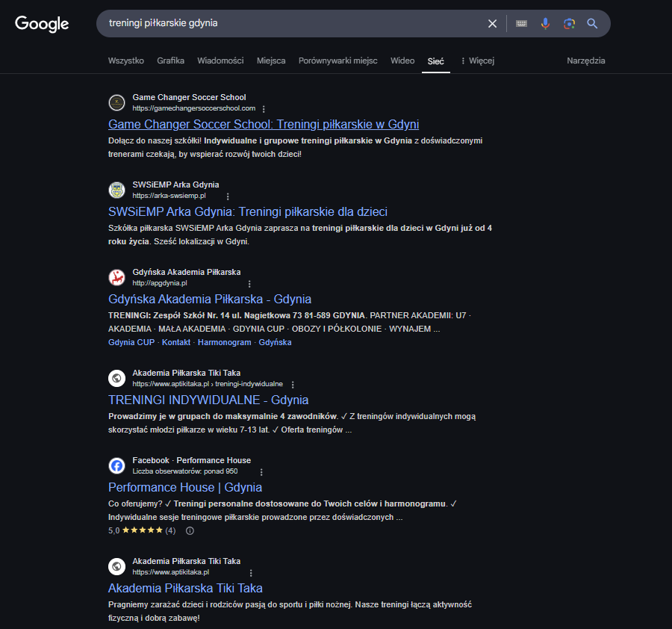Viewport: 672px width, 629px height.
Task: Open the on-screen keyboard input tool
Action: click(521, 24)
